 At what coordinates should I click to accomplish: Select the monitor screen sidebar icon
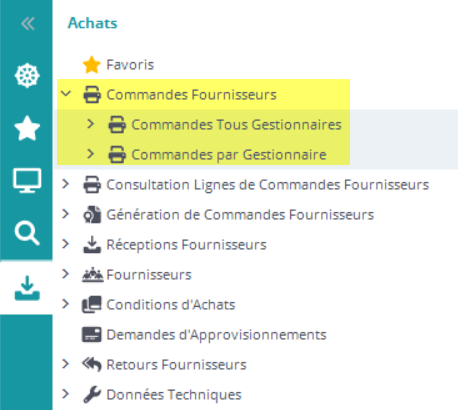coord(27,180)
